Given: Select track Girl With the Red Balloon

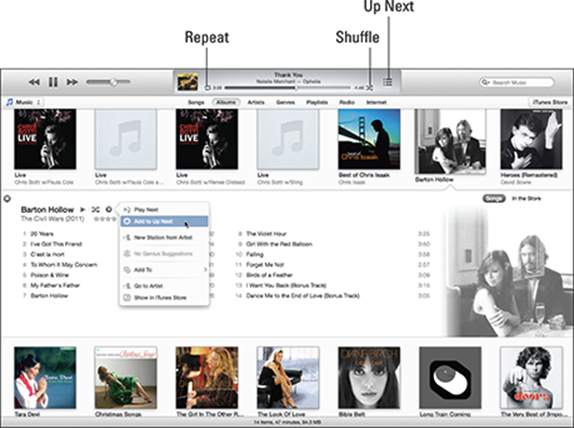Looking at the screenshot, I should (279, 244).
